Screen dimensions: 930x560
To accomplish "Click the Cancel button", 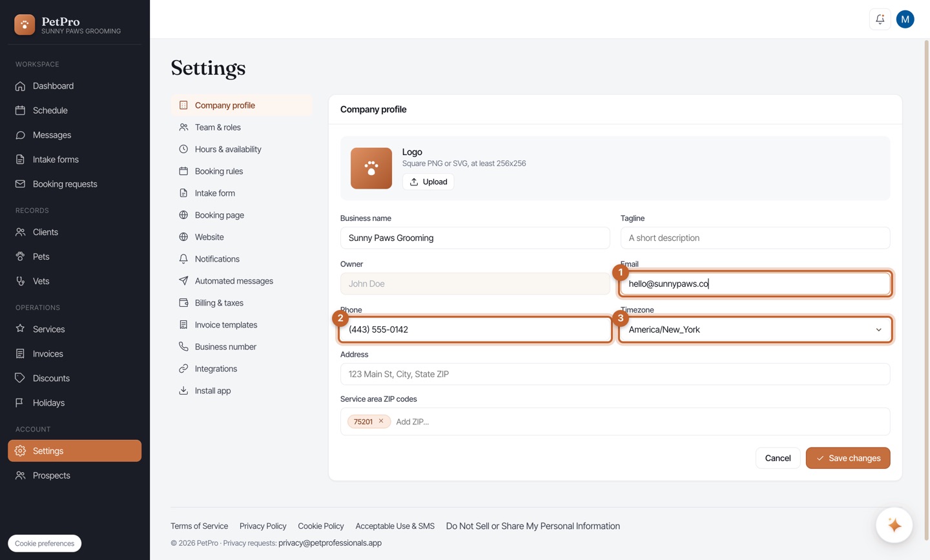I will coord(778,458).
